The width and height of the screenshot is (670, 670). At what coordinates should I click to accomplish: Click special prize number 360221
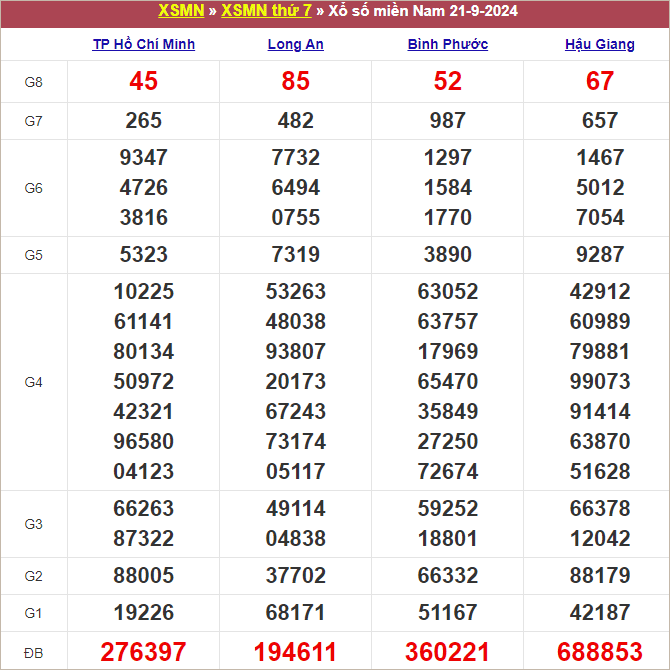pos(448,652)
